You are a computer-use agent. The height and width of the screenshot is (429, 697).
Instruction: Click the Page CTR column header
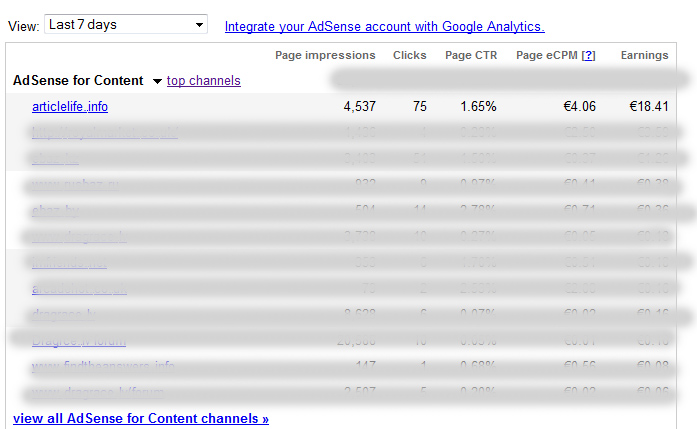pos(471,55)
